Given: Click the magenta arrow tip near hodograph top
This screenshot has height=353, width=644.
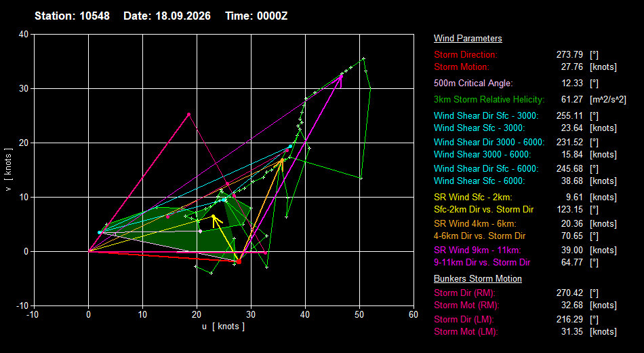Looking at the screenshot, I should [341, 76].
